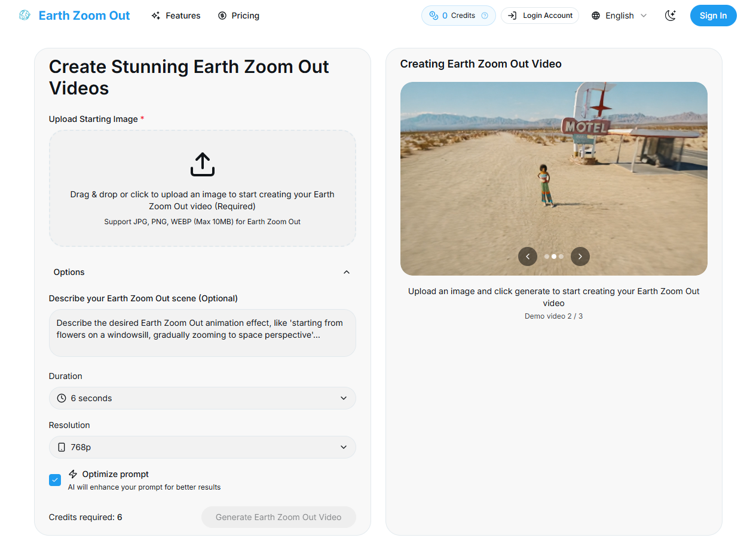This screenshot has height=547, width=756.
Task: Click the Login Account button
Action: pyautogui.click(x=540, y=16)
